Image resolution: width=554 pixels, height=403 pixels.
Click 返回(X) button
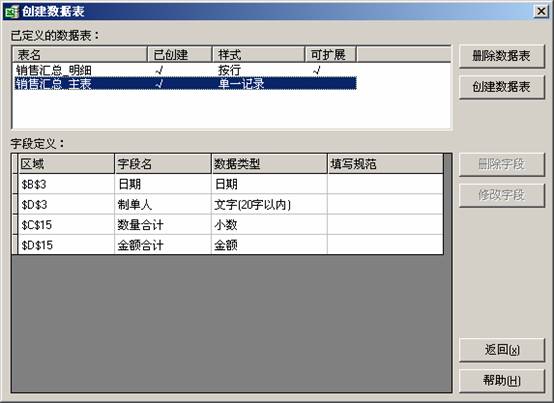coord(501,350)
